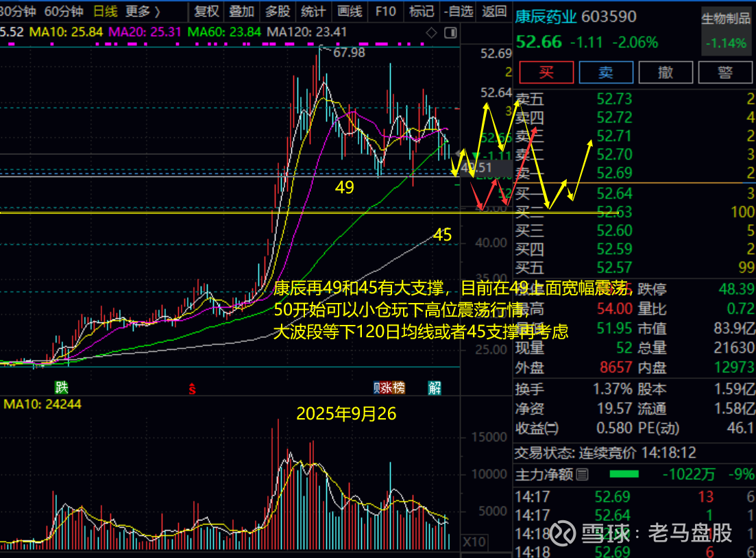This screenshot has height=558, width=756.
Task: Click the PE(动) value 46.1
Action: pyautogui.click(x=742, y=428)
